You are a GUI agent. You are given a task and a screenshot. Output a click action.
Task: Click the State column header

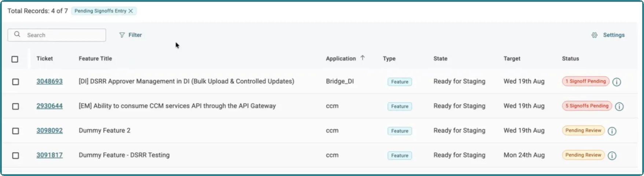[440, 59]
